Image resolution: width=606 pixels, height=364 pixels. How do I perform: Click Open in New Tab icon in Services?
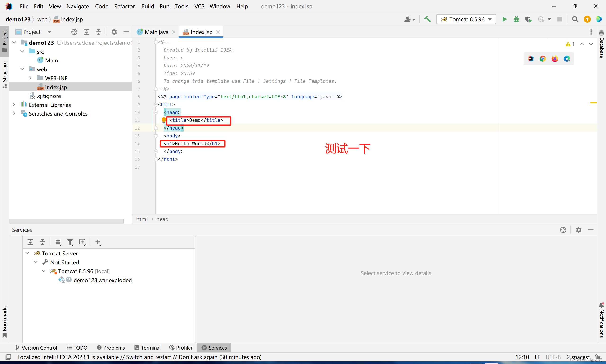82,242
